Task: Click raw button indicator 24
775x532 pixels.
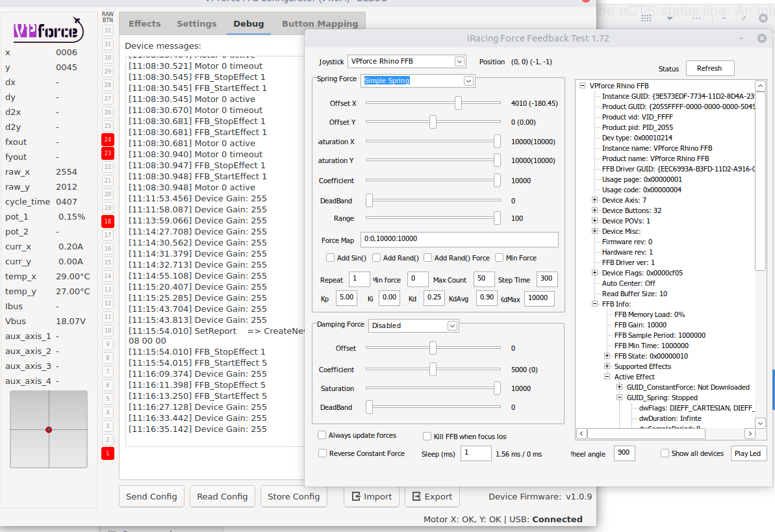Action: pyautogui.click(x=108, y=140)
